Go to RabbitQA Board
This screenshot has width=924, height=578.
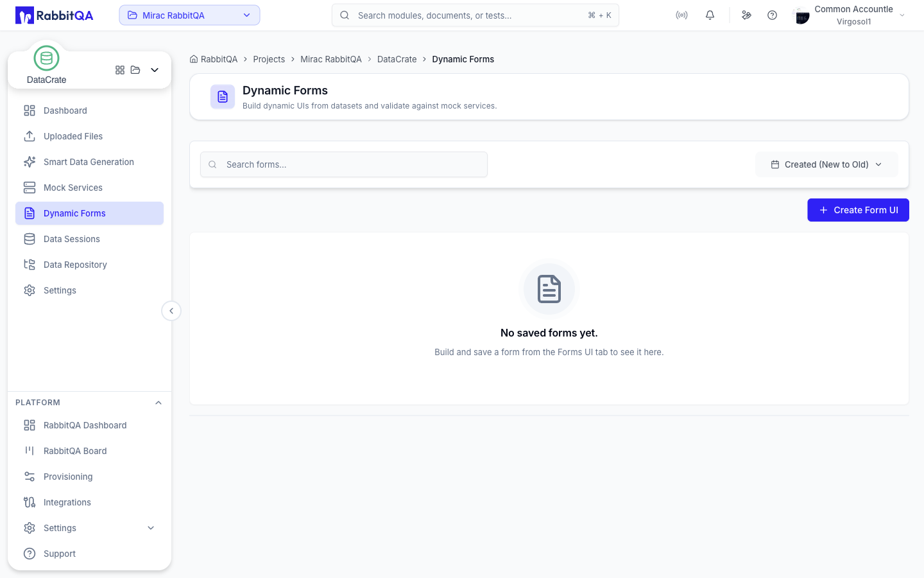point(89,451)
